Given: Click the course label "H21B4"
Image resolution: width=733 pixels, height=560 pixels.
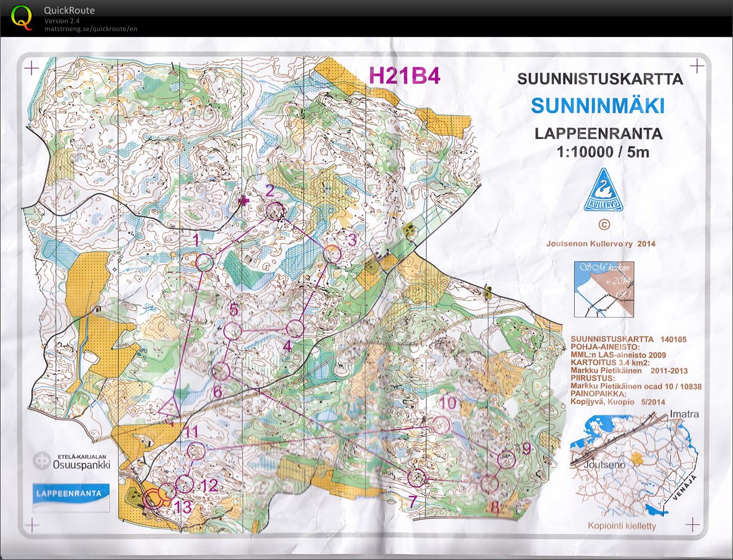Looking at the screenshot, I should tap(404, 75).
